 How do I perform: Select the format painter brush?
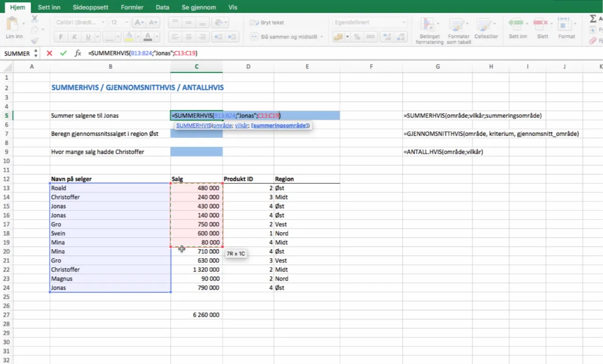click(34, 41)
